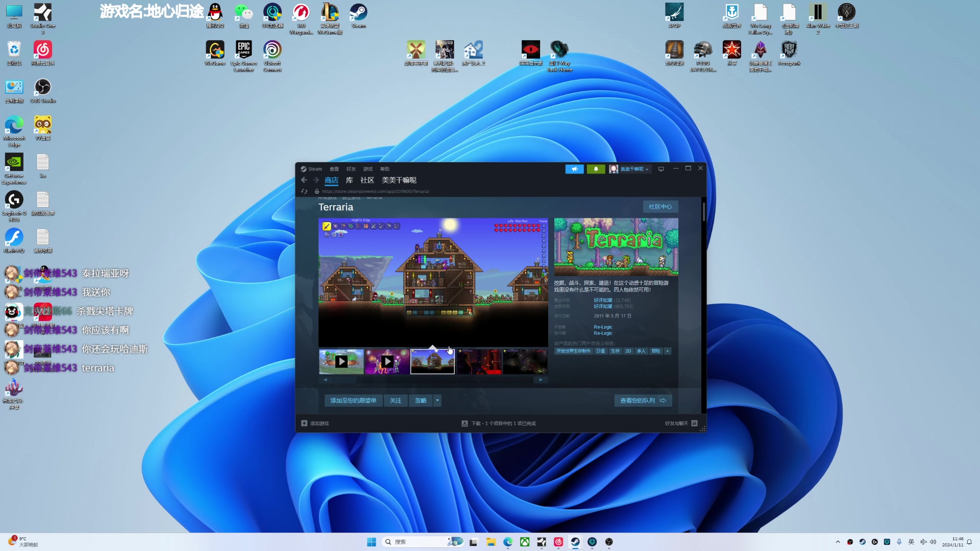Select the red underworld screenshot thumbnail

coord(479,362)
